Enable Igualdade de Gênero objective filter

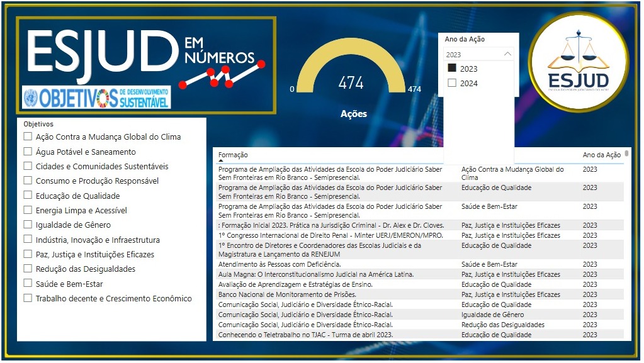(28, 225)
